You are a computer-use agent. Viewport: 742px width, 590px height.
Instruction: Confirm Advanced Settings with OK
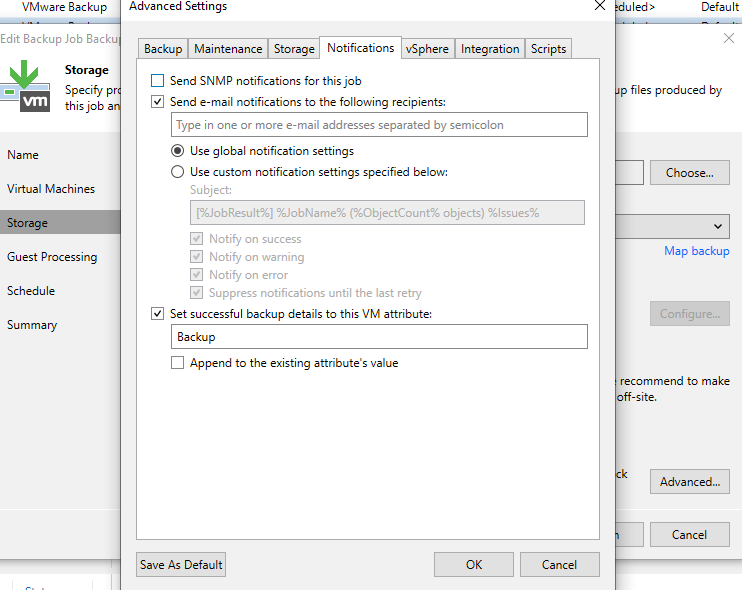click(x=474, y=564)
